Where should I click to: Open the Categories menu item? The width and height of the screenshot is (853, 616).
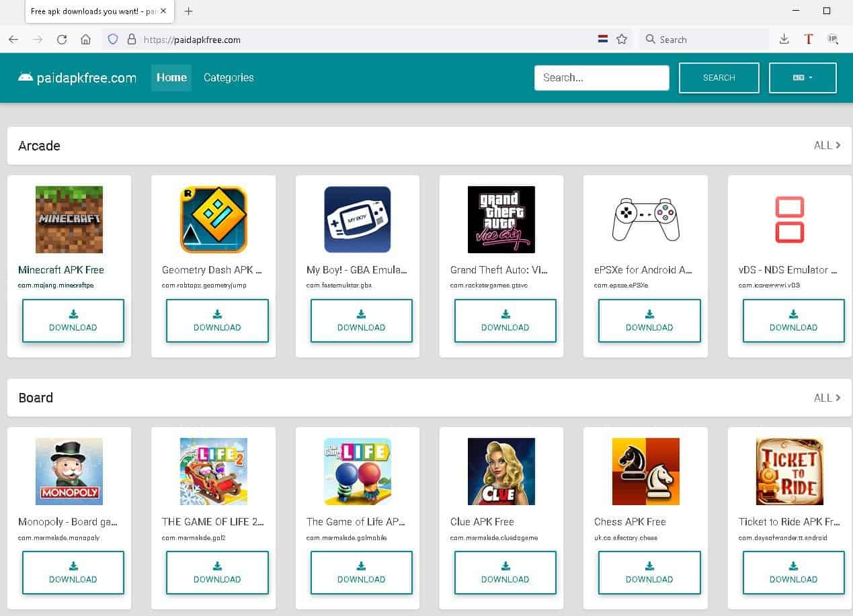pos(229,78)
